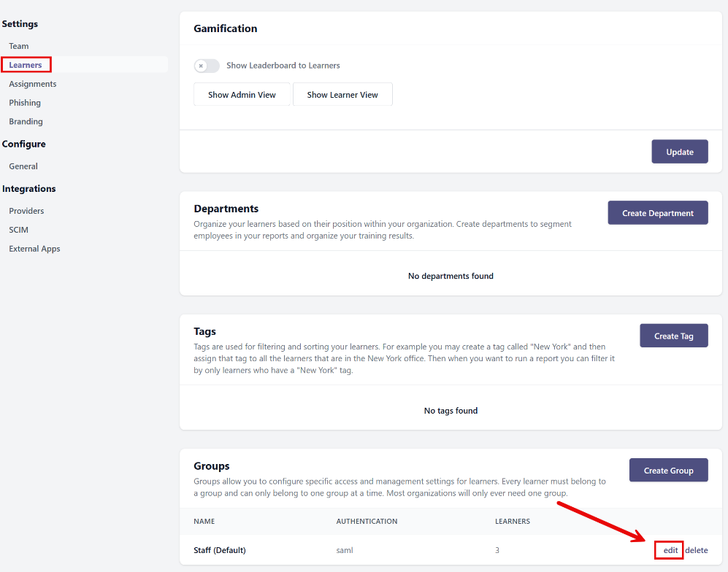The image size is (728, 572).
Task: Click the Create Tag button
Action: coord(673,336)
